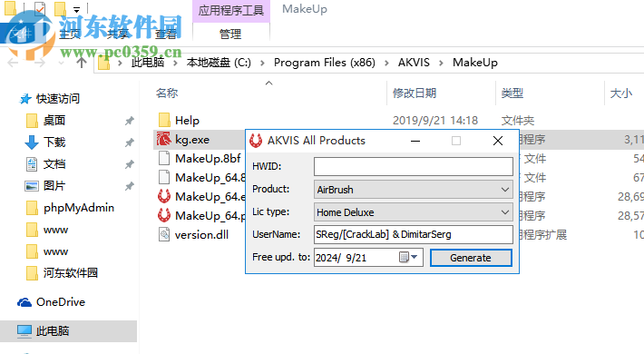
Task: Click the OneDrive cloud icon
Action: (x=24, y=302)
